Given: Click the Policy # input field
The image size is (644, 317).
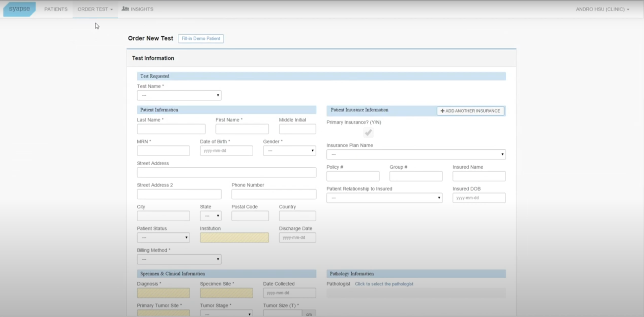Looking at the screenshot, I should (x=353, y=176).
